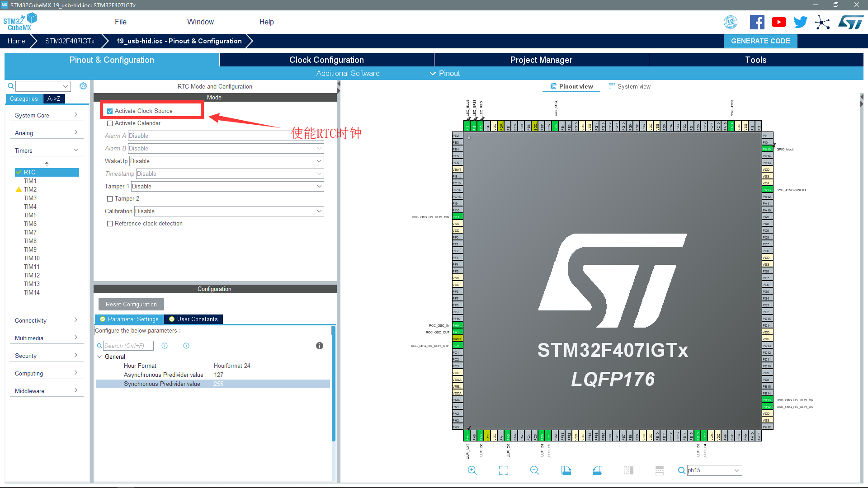Screen dimensions: 868x488
Task: Switch to Clock Configuration tab
Action: (326, 60)
